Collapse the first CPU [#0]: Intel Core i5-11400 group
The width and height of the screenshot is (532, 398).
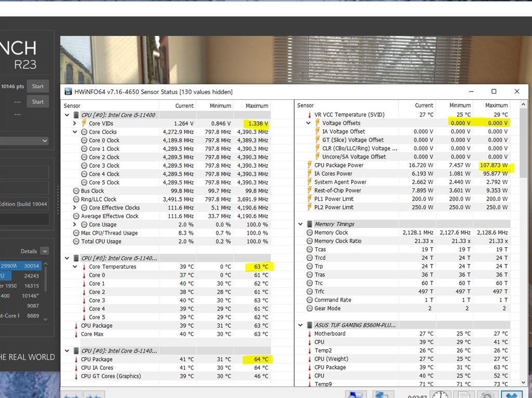tap(67, 115)
